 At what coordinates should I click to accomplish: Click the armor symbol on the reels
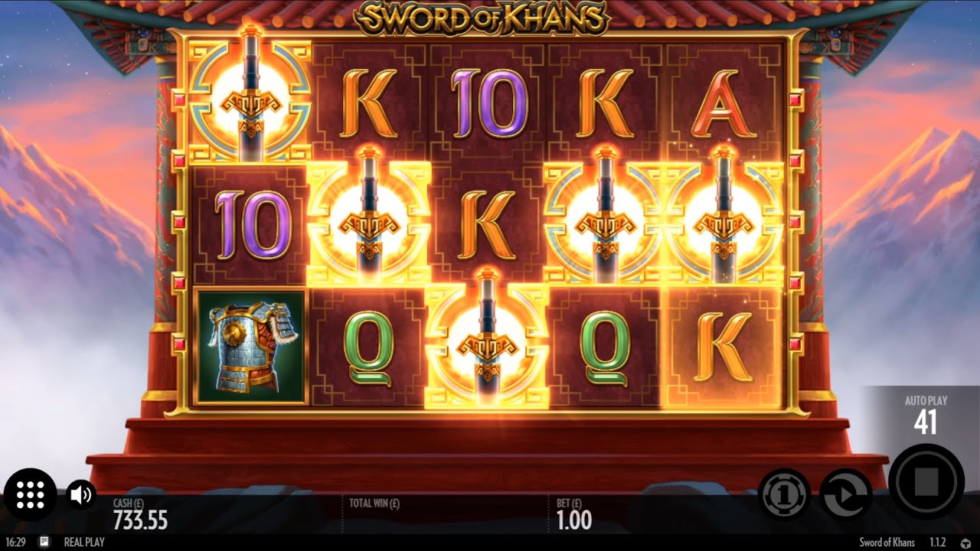(250, 346)
